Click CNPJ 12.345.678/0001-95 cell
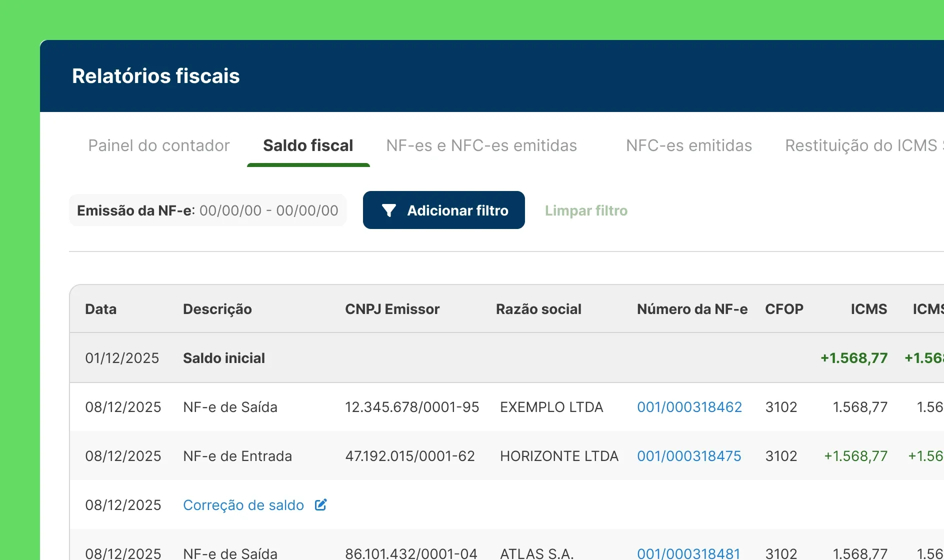The height and width of the screenshot is (560, 944). (x=412, y=407)
